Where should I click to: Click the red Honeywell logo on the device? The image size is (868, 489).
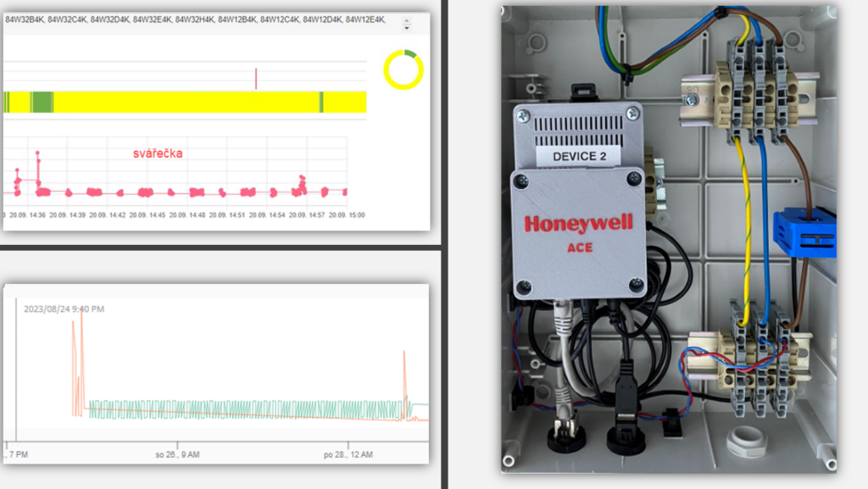[x=579, y=224]
